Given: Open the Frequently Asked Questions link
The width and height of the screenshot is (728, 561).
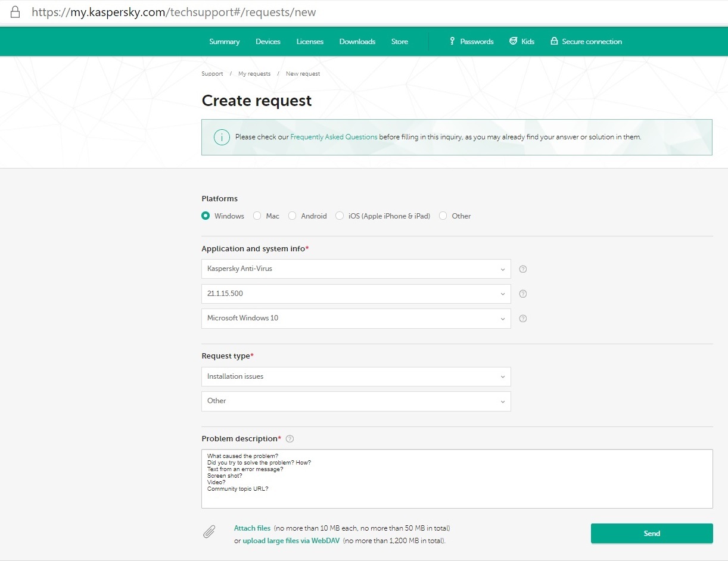Looking at the screenshot, I should click(x=334, y=137).
